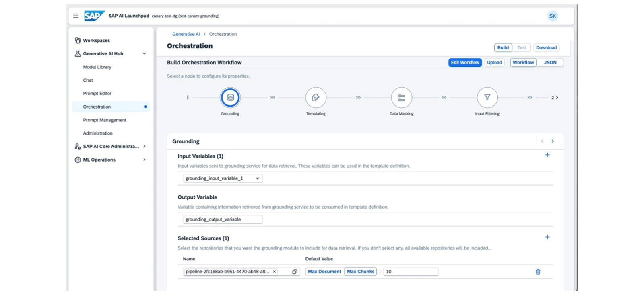Select Max Chunks option
The width and height of the screenshot is (644, 295).
pos(361,272)
